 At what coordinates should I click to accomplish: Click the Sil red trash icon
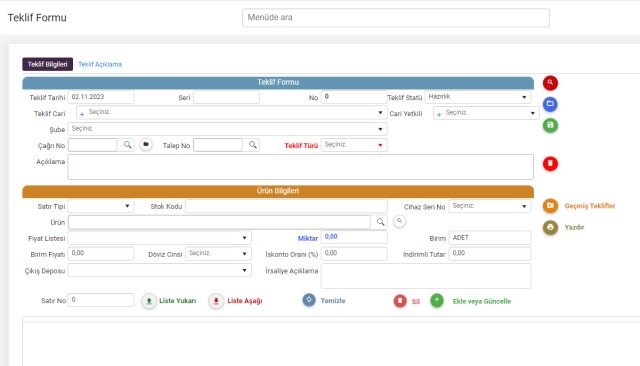click(400, 301)
